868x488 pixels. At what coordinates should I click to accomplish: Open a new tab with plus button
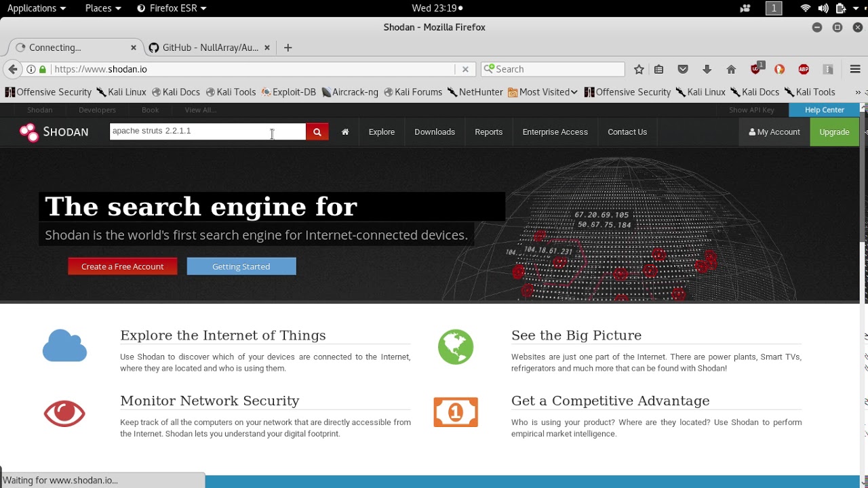[x=288, y=47]
